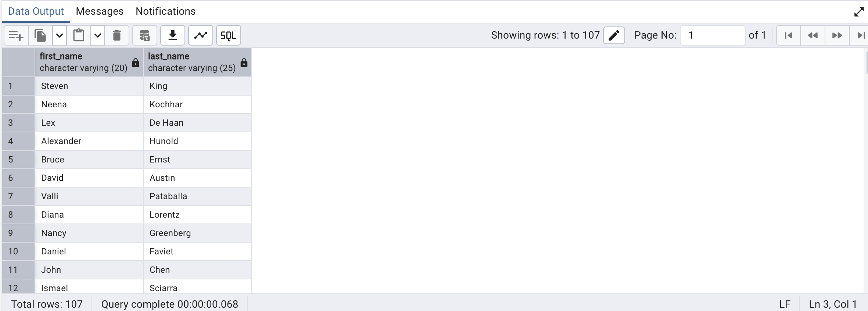Open the Graph Visualiser

[x=200, y=35]
